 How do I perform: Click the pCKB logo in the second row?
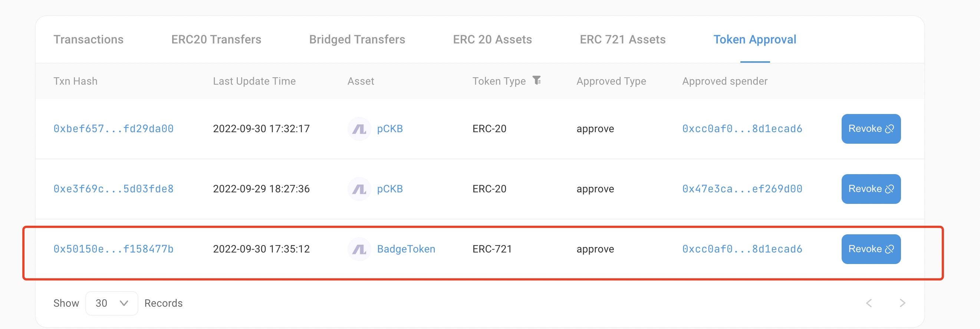pyautogui.click(x=359, y=189)
